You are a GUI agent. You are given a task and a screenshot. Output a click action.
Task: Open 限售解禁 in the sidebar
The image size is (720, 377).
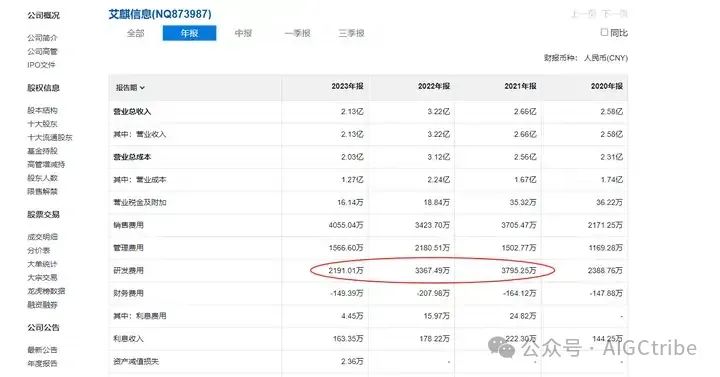point(42,191)
